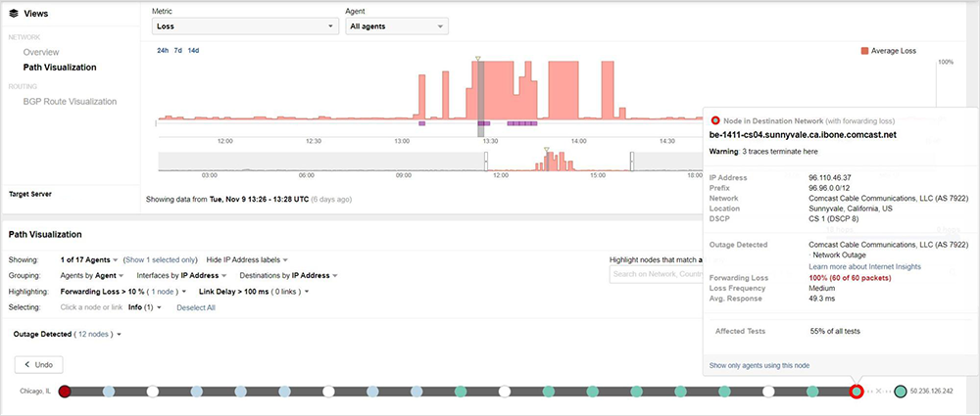Click the destination node 50.236.126.242
Viewport: 980px width, 416px height.
(x=901, y=392)
